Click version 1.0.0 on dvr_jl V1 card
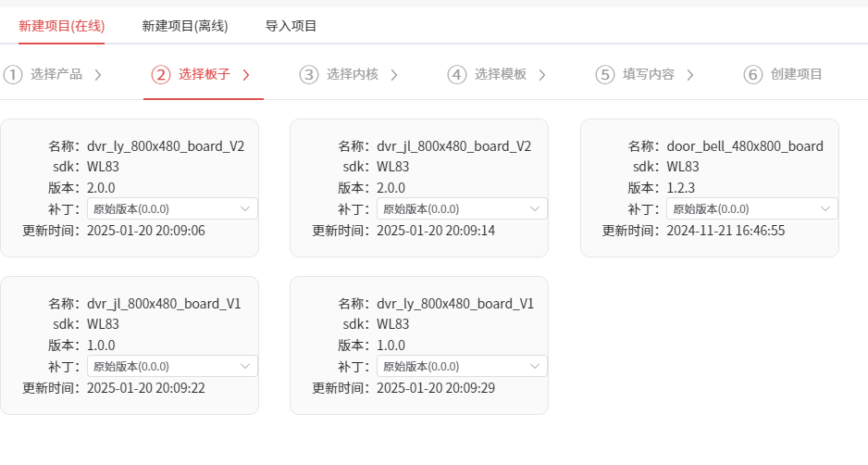 101,346
